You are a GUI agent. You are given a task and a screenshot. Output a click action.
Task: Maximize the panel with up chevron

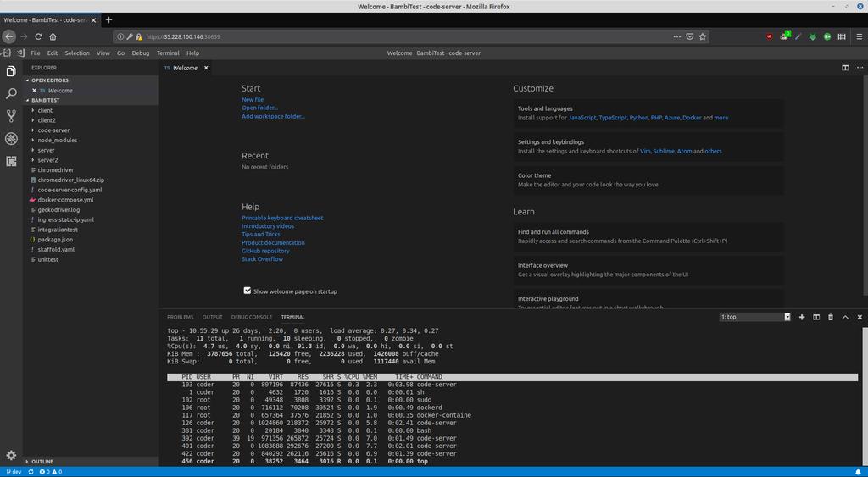(x=845, y=317)
